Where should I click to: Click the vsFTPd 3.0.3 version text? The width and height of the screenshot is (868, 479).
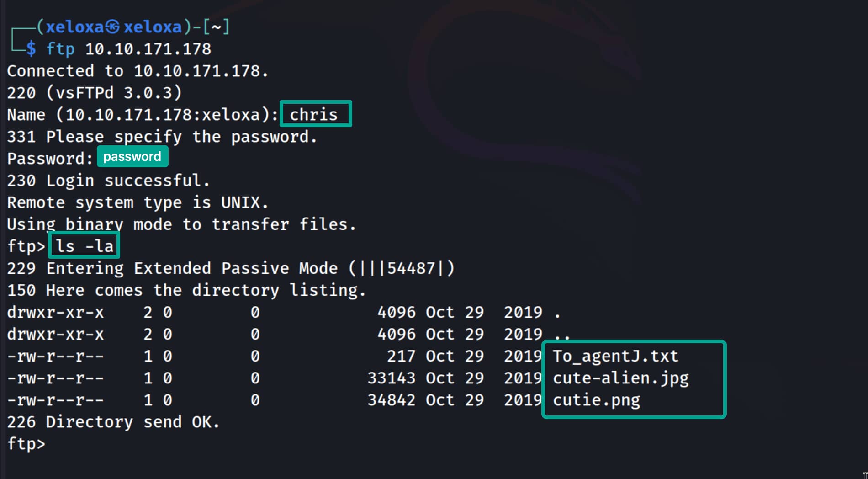pyautogui.click(x=114, y=93)
